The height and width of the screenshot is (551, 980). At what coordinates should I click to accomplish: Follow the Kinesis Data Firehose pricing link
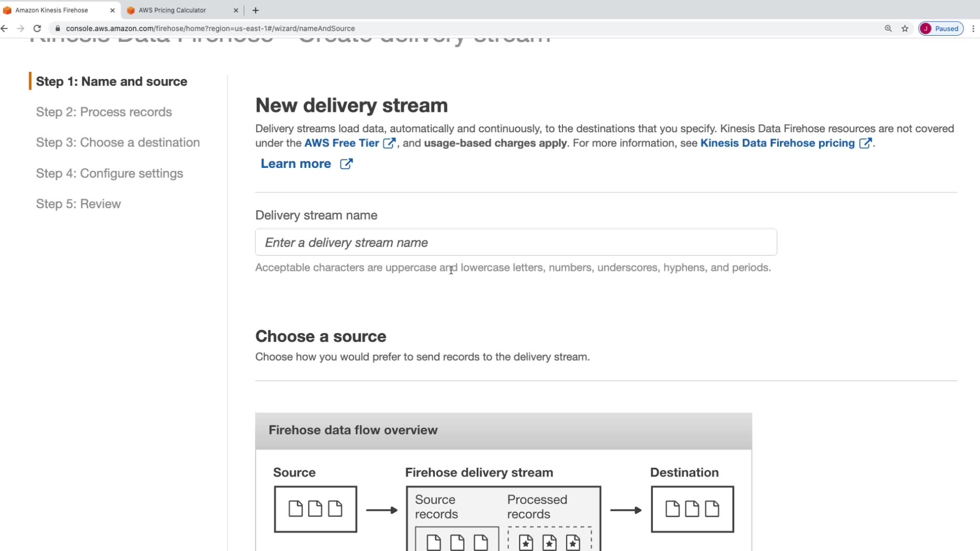[777, 143]
